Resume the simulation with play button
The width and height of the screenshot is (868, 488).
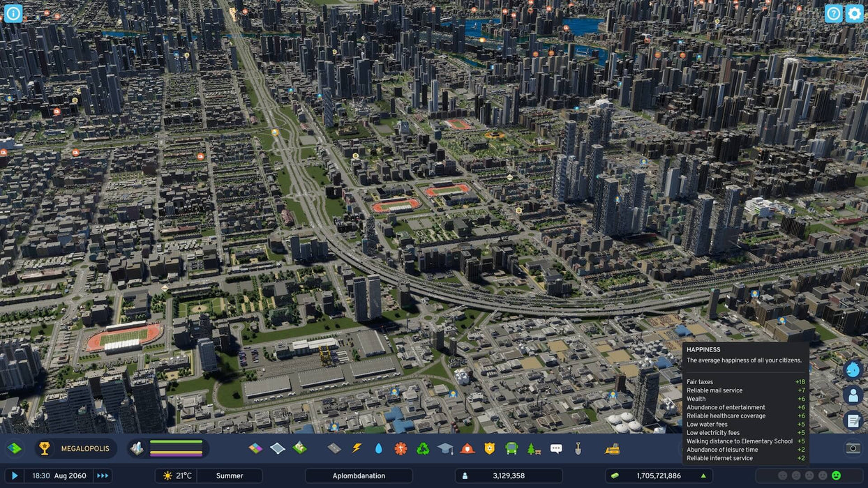(x=15, y=475)
